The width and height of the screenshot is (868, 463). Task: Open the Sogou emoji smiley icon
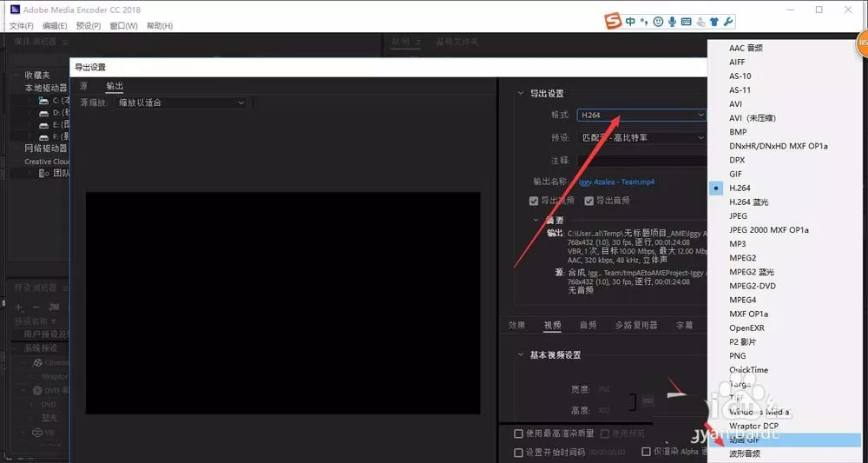pyautogui.click(x=658, y=23)
